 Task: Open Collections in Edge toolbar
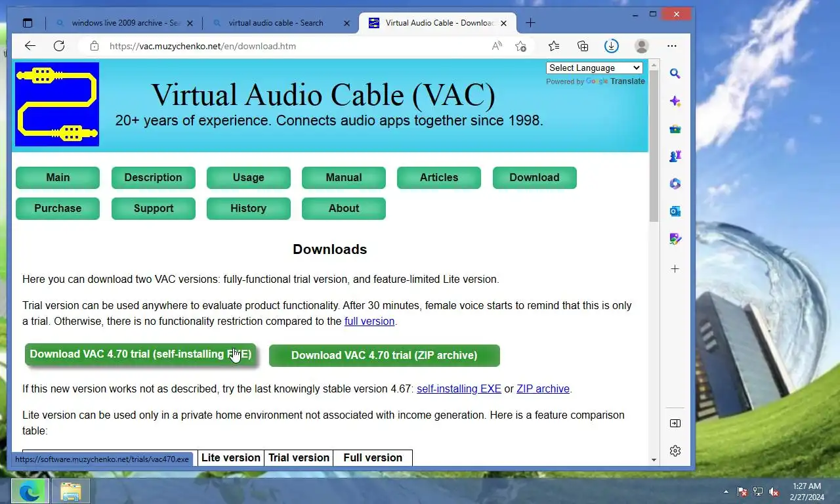[583, 46]
